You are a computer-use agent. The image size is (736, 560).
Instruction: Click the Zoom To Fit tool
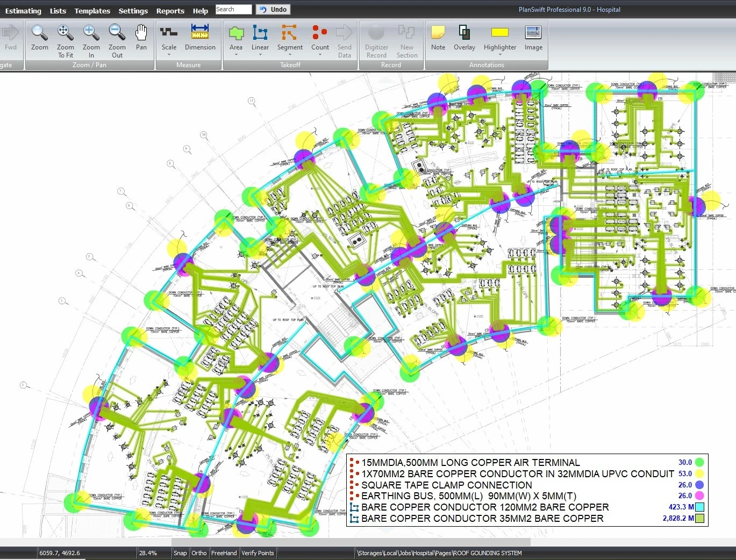[x=65, y=41]
